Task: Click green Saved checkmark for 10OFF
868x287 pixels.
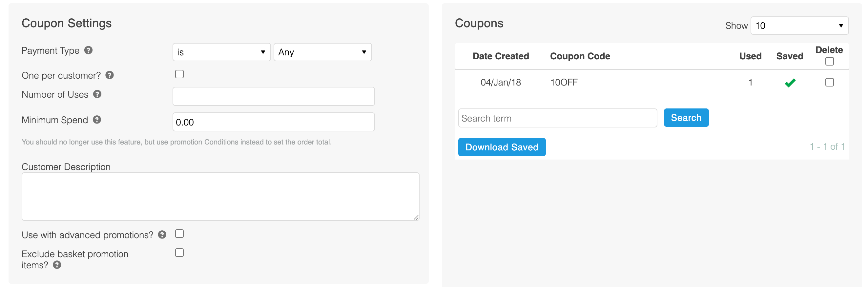Action: click(790, 83)
